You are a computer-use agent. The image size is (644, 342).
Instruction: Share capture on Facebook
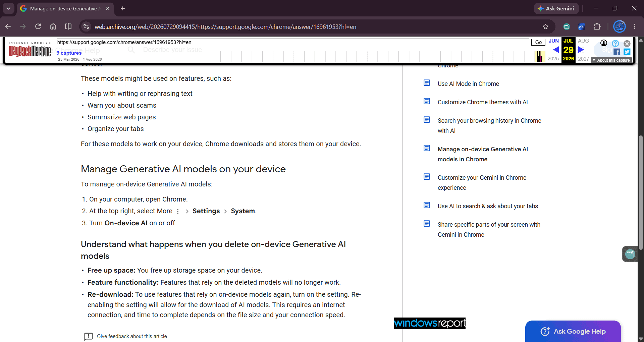pos(617,52)
